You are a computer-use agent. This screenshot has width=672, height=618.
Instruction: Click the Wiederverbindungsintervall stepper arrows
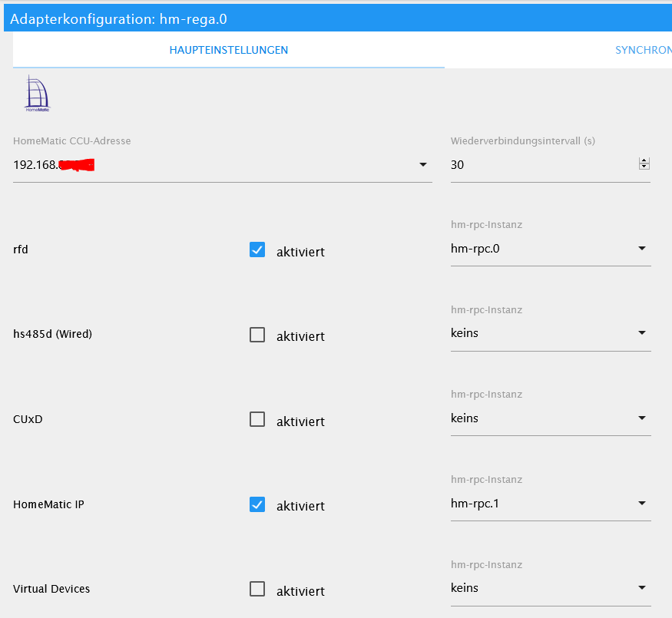[644, 164]
